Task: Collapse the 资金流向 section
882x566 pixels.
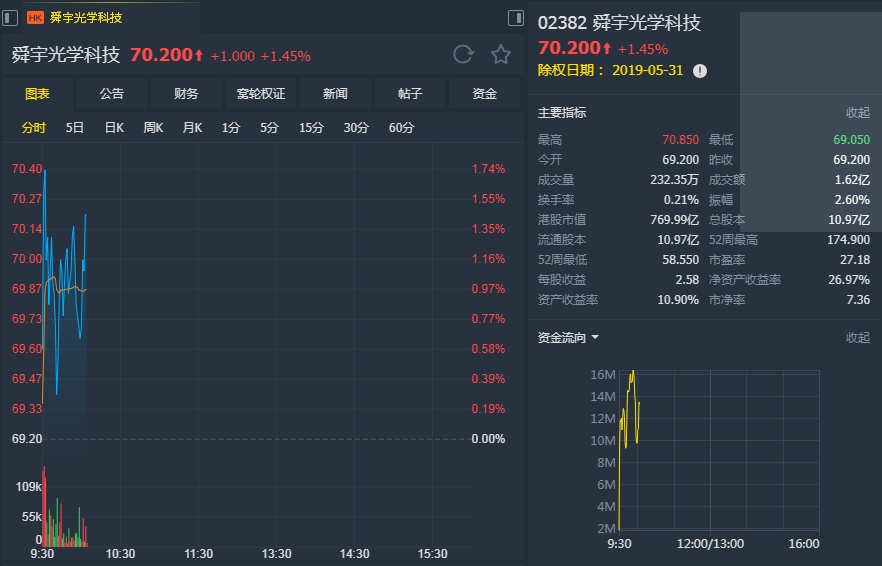Action: click(x=858, y=338)
